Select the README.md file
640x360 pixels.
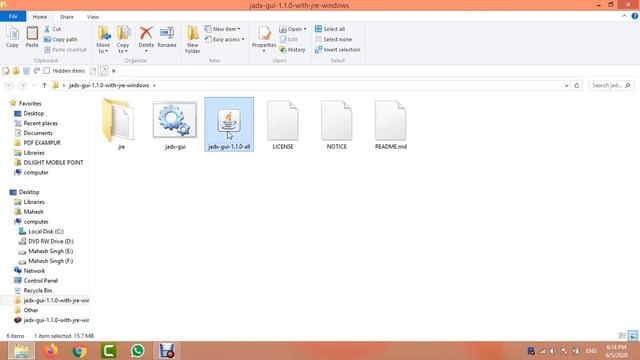[x=391, y=124]
